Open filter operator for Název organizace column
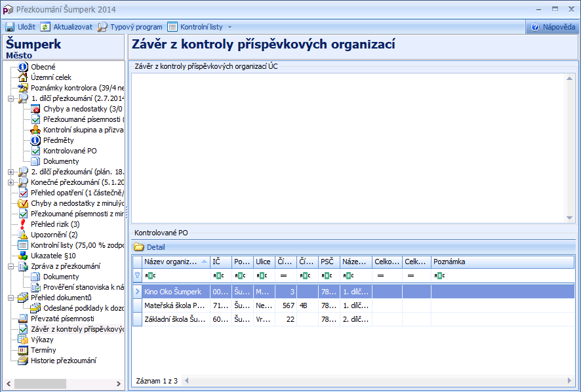The image size is (581, 392). pos(150,276)
